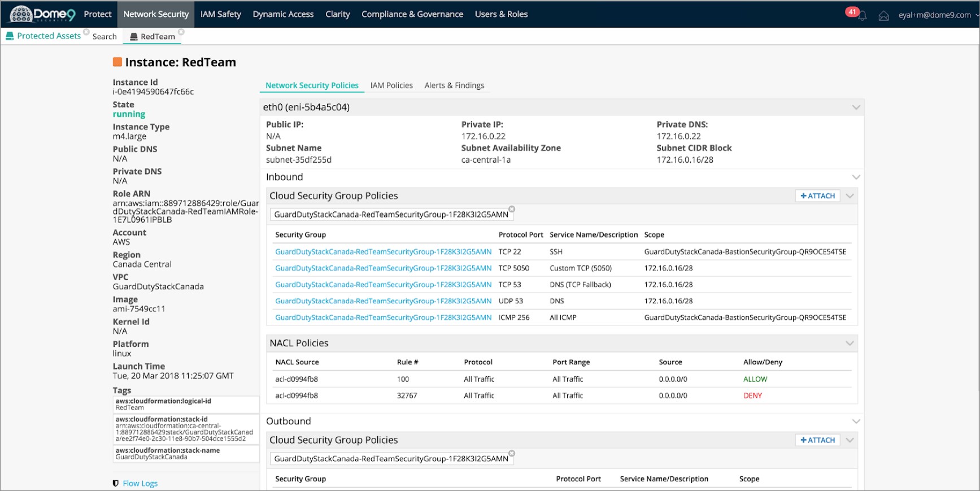Click the Port Range column header
Viewport: 980px width, 491px height.
[571, 362]
